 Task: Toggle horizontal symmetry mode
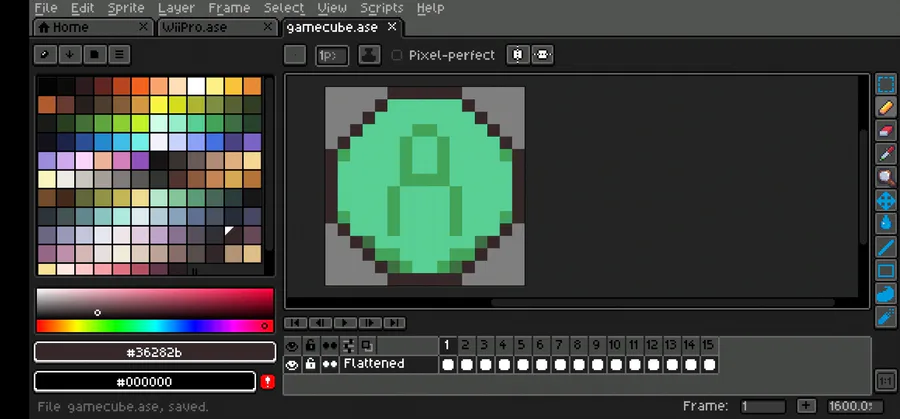(x=542, y=55)
